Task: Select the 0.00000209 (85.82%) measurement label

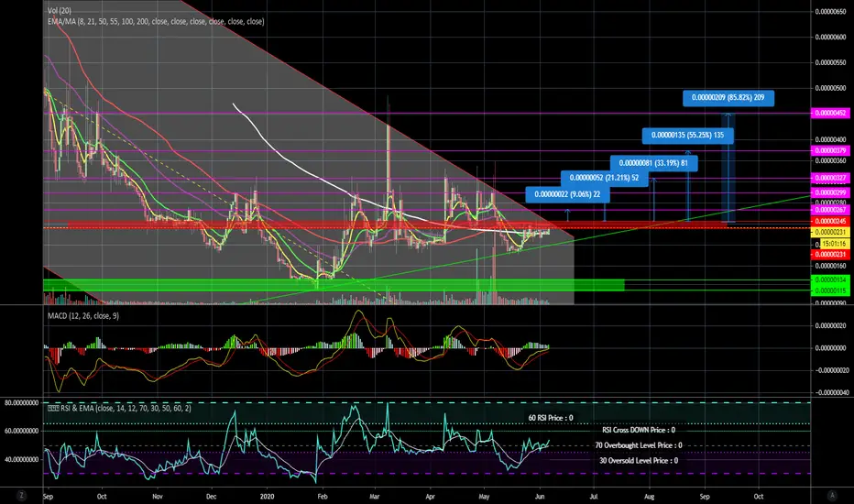Action: click(728, 97)
